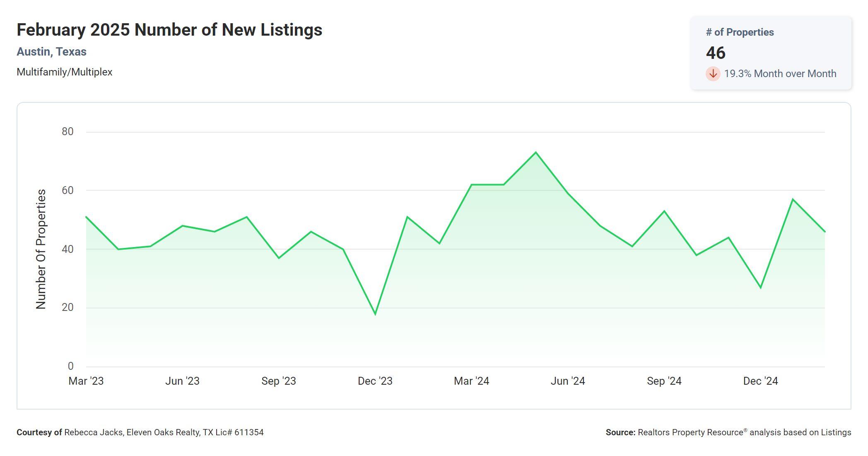
Task: Click the 19.3% Month over Month text
Action: click(x=780, y=74)
